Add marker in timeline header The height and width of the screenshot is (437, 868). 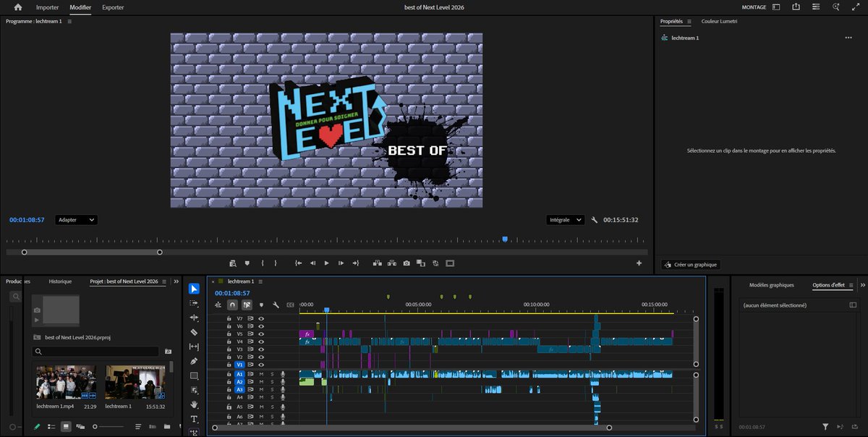coord(261,305)
